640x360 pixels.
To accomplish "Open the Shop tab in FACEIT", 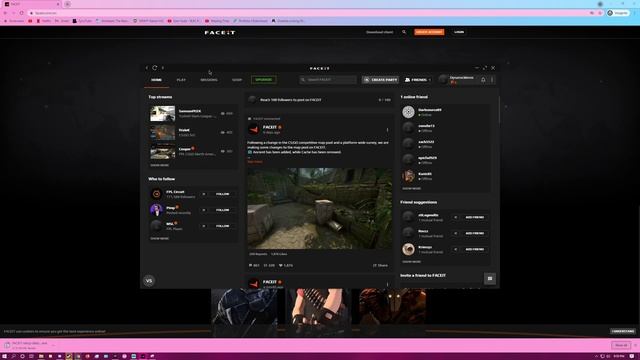I will [237, 80].
